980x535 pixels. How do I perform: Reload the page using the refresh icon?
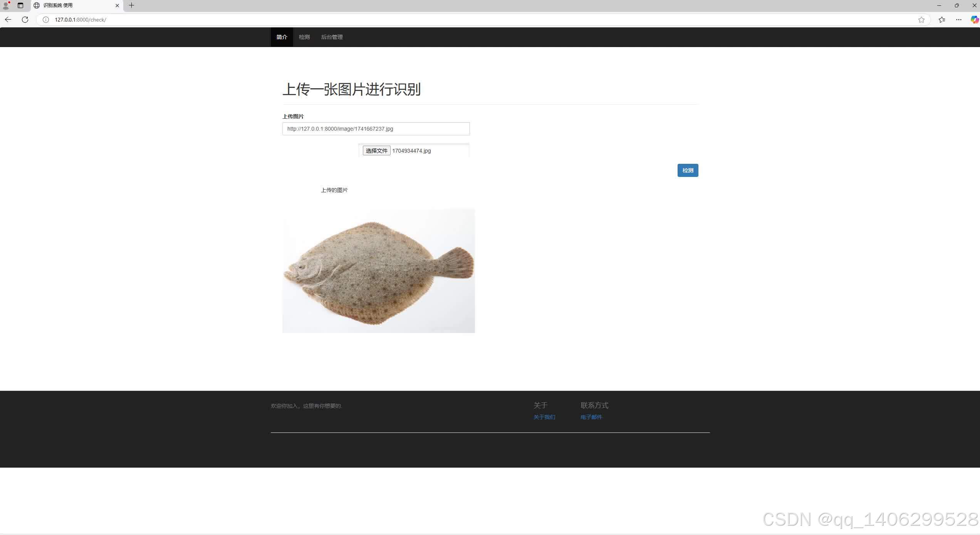click(x=25, y=19)
